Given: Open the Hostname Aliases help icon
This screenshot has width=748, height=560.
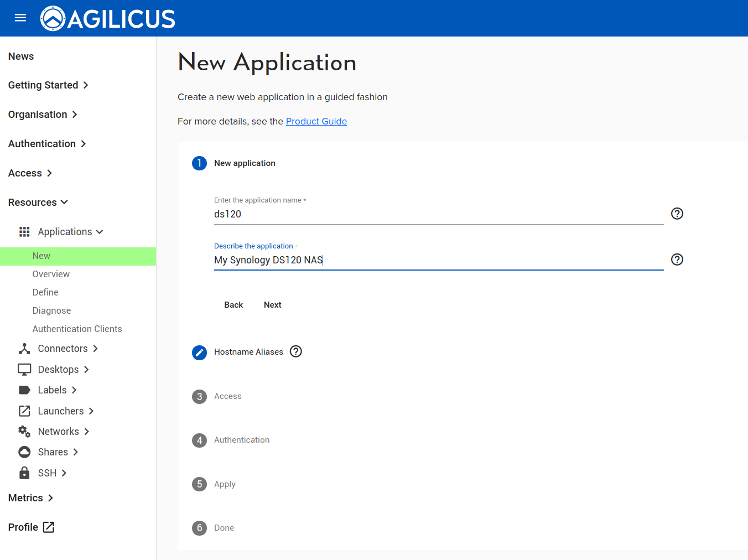Looking at the screenshot, I should [x=296, y=351].
